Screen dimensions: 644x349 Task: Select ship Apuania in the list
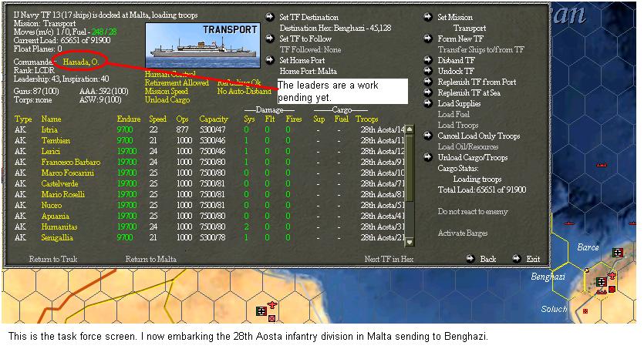coord(55,216)
